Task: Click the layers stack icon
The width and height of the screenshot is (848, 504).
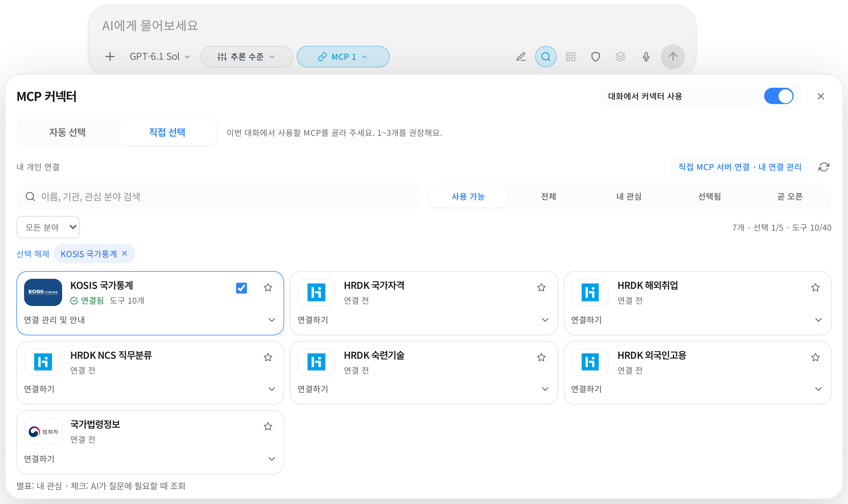Action: point(620,57)
